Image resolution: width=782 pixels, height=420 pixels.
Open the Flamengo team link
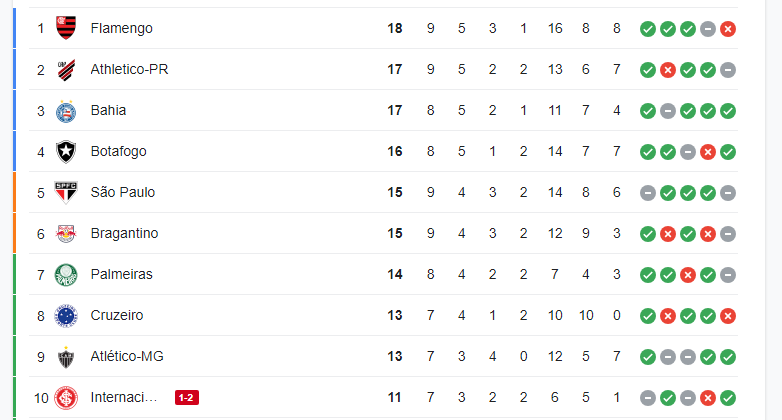pyautogui.click(x=122, y=28)
